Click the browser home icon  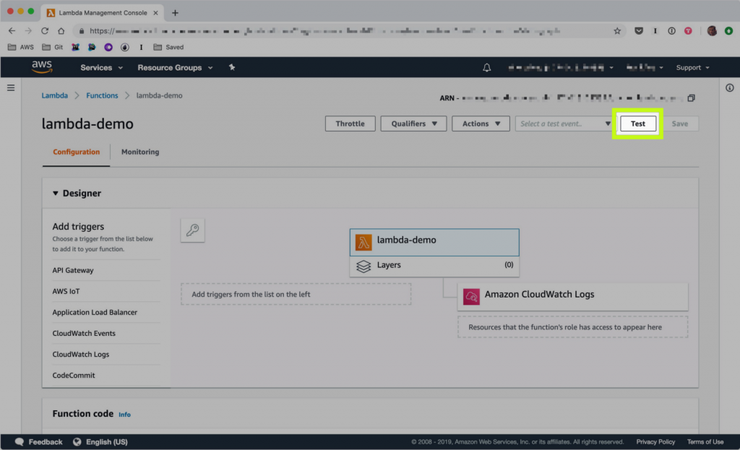pos(61,31)
